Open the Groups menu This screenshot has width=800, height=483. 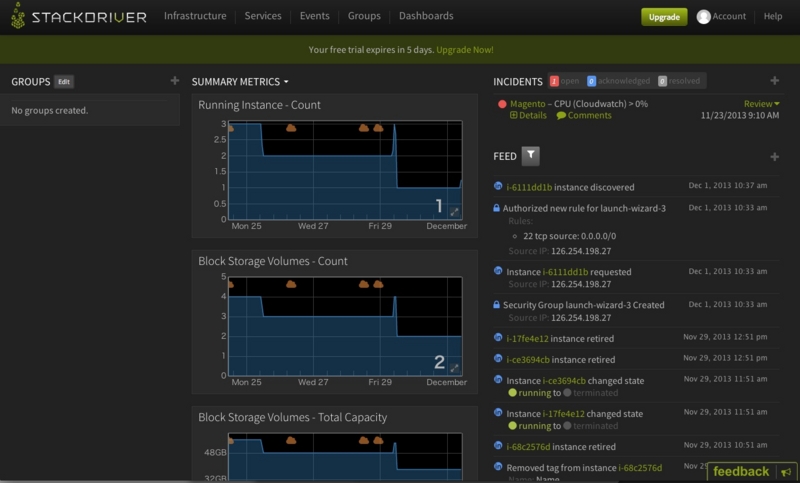pos(364,16)
